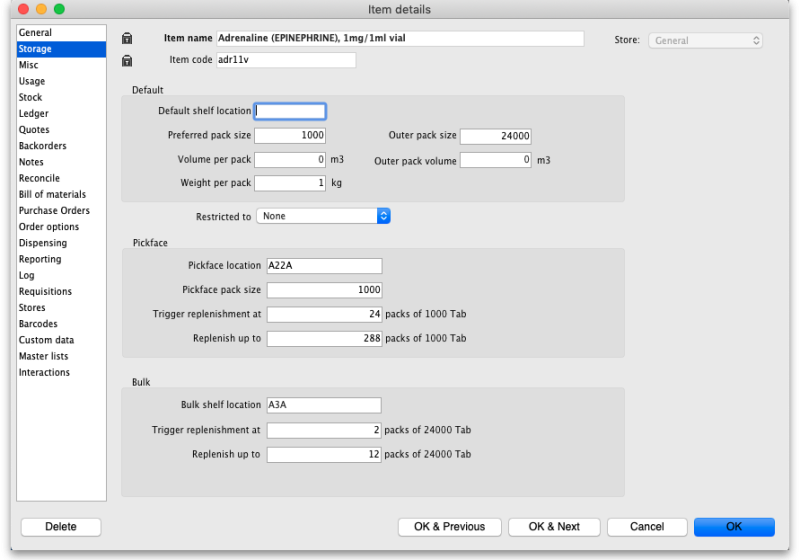Viewport: 800px width, 560px height.
Task: Open the Purchase Orders section
Action: (54, 211)
